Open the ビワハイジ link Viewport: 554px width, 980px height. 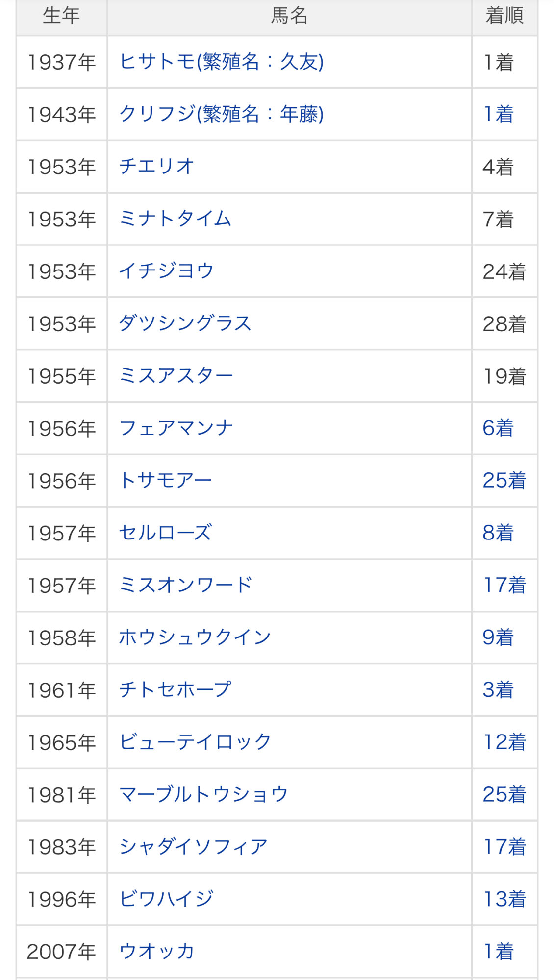(167, 899)
